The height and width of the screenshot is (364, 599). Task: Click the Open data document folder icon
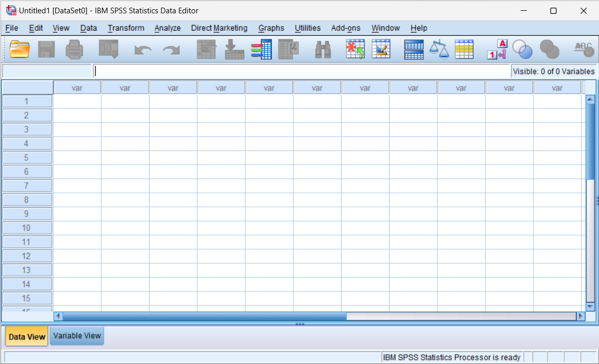20,49
